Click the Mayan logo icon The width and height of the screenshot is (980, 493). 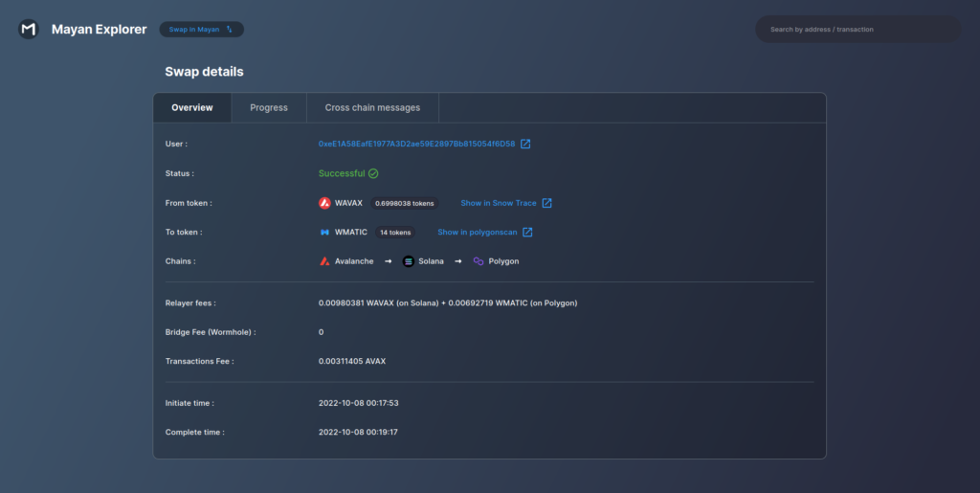28,29
